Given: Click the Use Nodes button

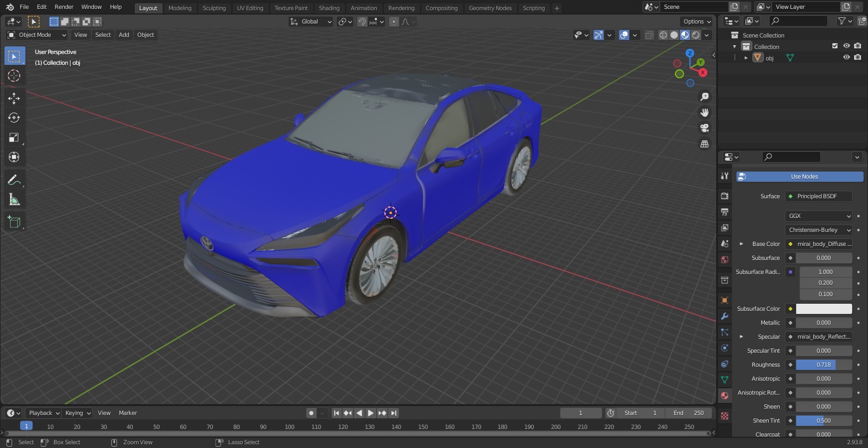Looking at the screenshot, I should 800,177.
